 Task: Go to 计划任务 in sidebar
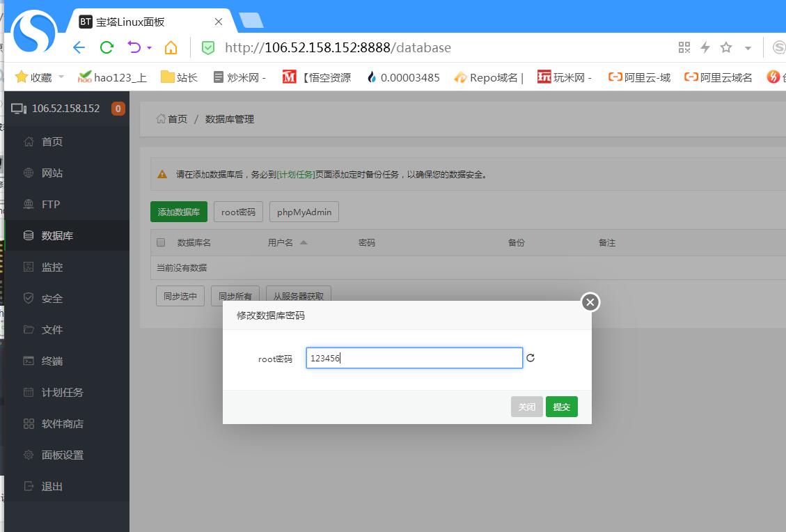[62, 392]
